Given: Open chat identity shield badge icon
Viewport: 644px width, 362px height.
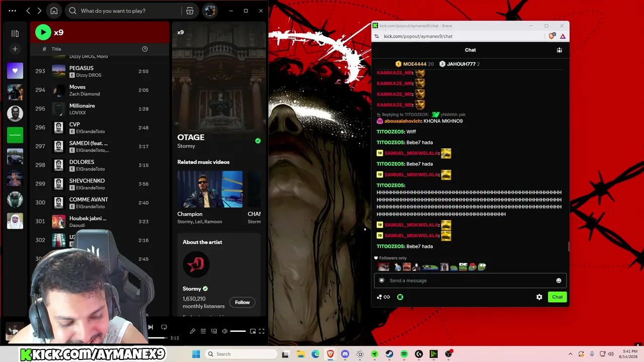Looking at the screenshot, I should [382, 281].
